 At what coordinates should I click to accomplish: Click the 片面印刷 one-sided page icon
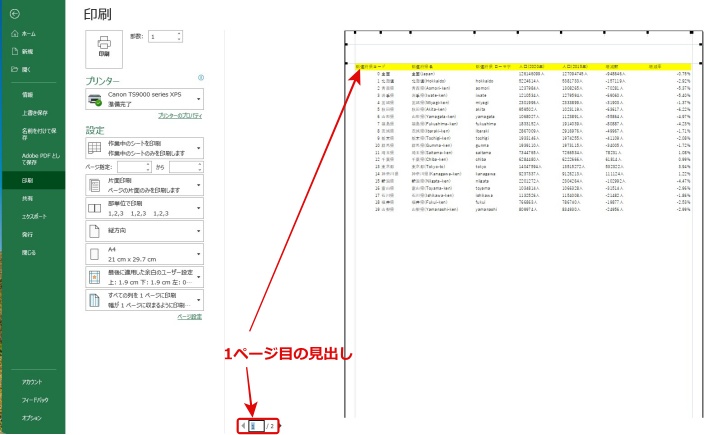point(95,186)
